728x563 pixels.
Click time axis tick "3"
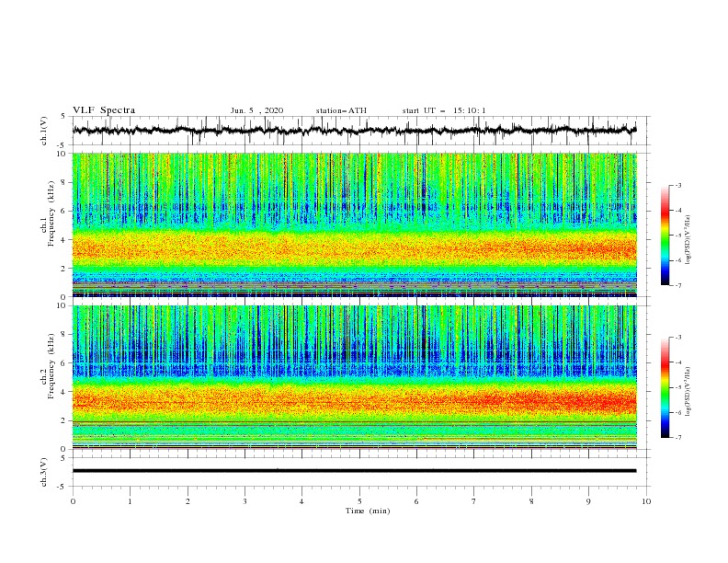point(245,501)
